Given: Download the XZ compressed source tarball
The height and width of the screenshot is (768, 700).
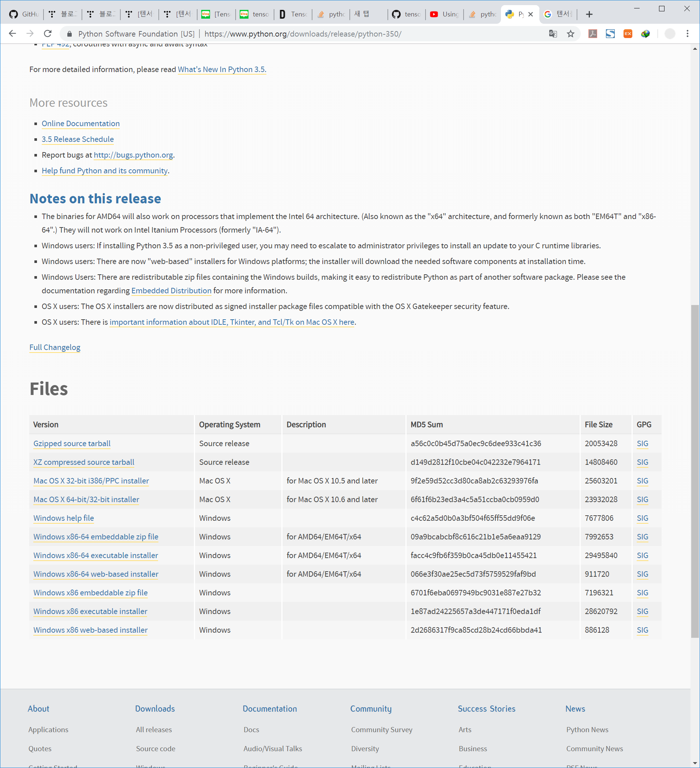Looking at the screenshot, I should click(84, 462).
